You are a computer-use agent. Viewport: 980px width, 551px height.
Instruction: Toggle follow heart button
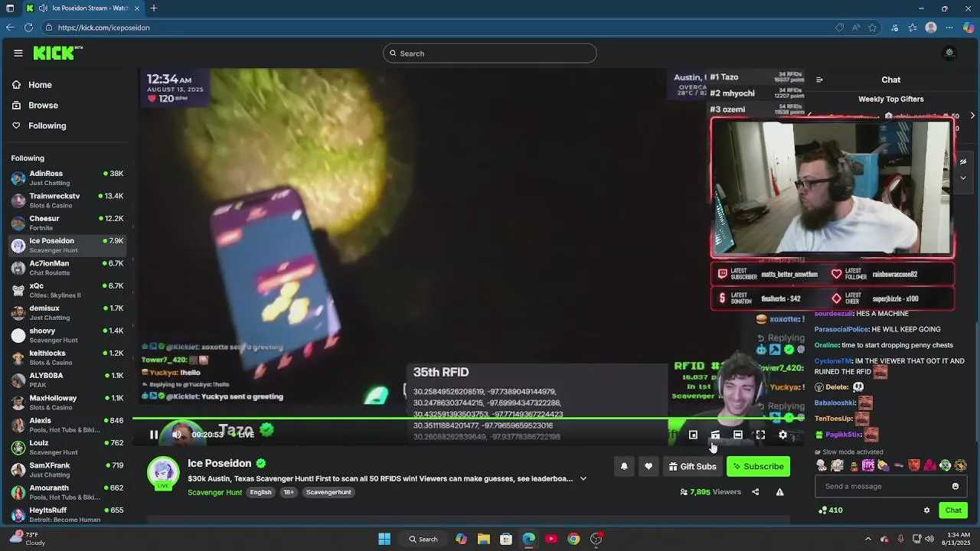pos(648,466)
